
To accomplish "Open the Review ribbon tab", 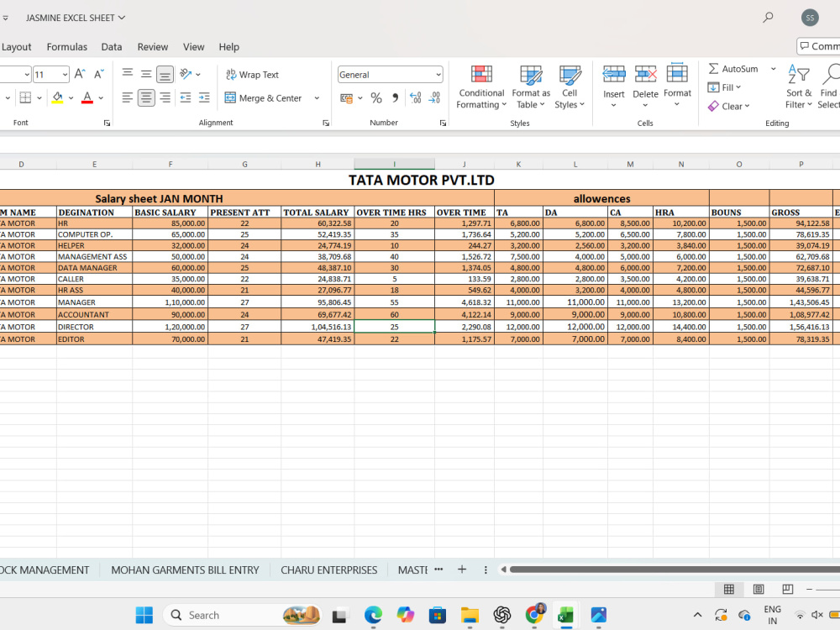I will pyautogui.click(x=153, y=47).
